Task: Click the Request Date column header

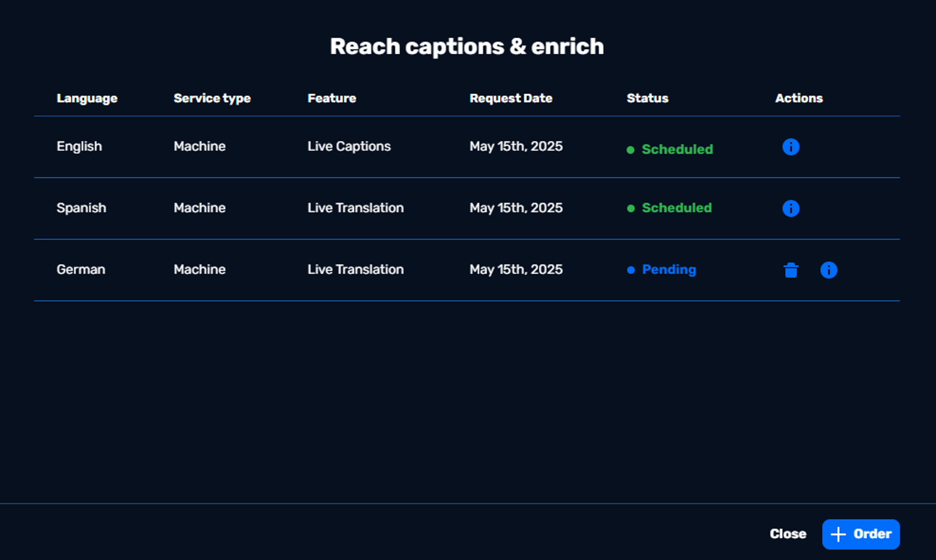Action: (x=511, y=98)
